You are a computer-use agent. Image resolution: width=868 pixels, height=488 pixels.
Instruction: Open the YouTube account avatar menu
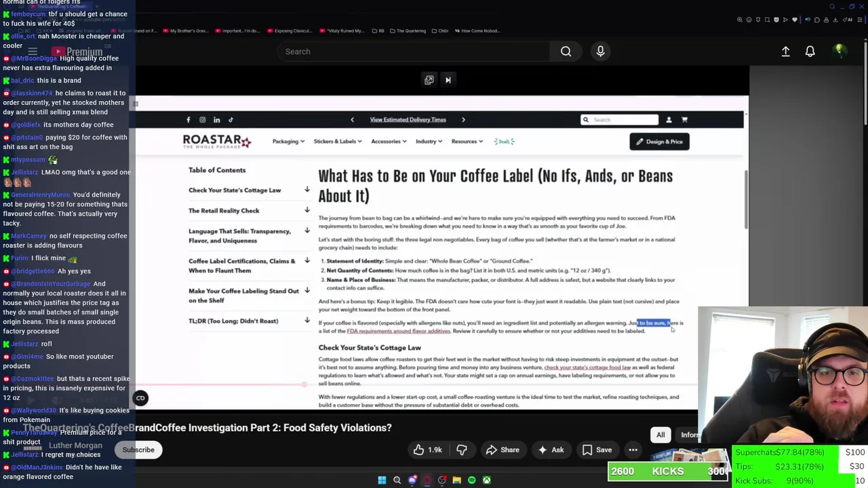point(839,51)
